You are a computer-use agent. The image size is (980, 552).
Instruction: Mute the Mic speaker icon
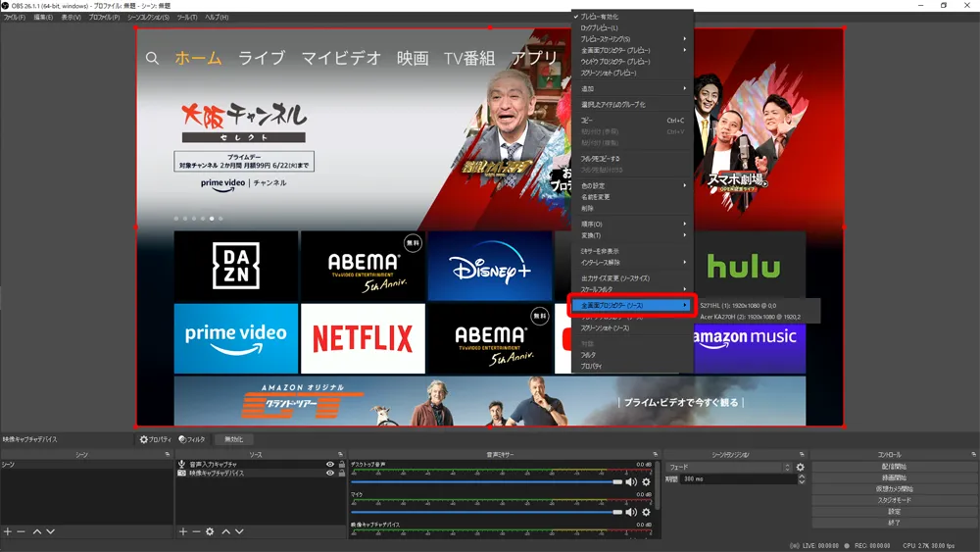pyautogui.click(x=631, y=512)
